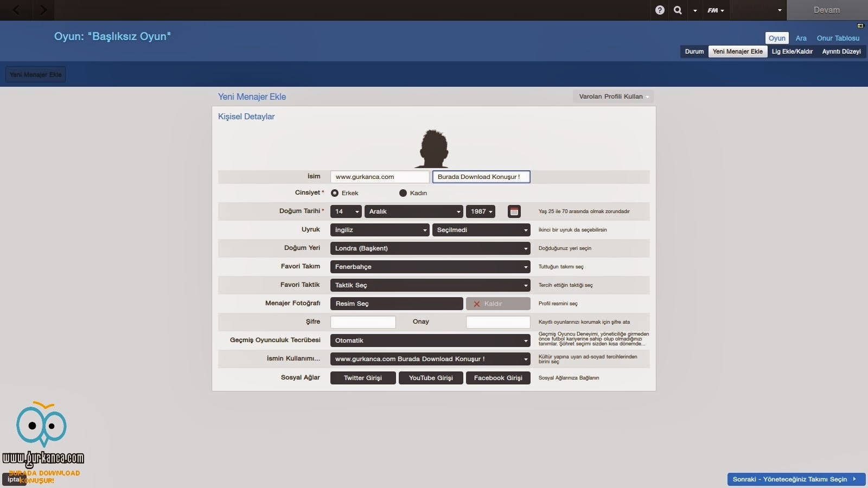This screenshot has height=488, width=868.
Task: Open the birth year dropdown 1987
Action: [x=481, y=211]
